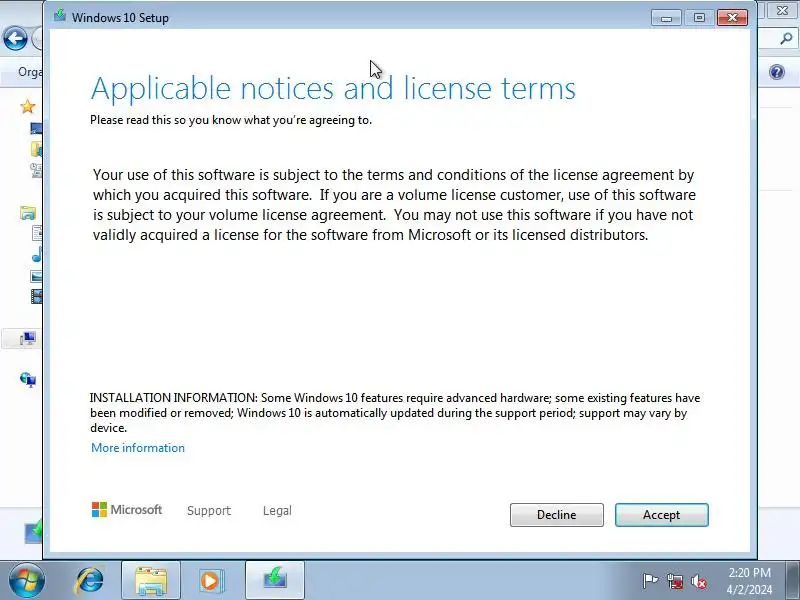Select the Pictures icon in Explorer sidebar
The image size is (800, 600).
pos(37,277)
